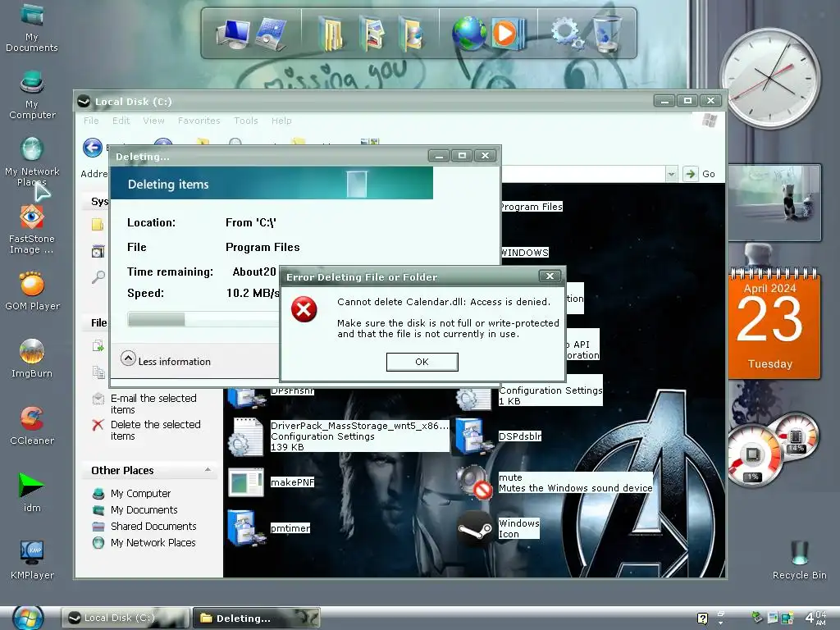840x630 pixels.
Task: Click the cat slideshow gadget thumbnail
Action: (x=774, y=203)
